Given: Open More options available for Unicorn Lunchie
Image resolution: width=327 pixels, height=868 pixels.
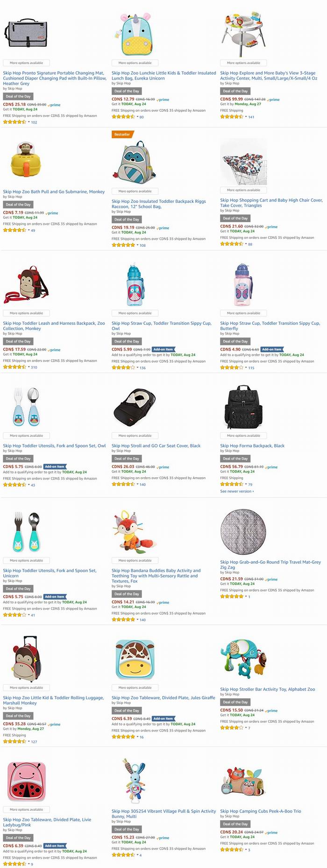Looking at the screenshot, I should (135, 63).
